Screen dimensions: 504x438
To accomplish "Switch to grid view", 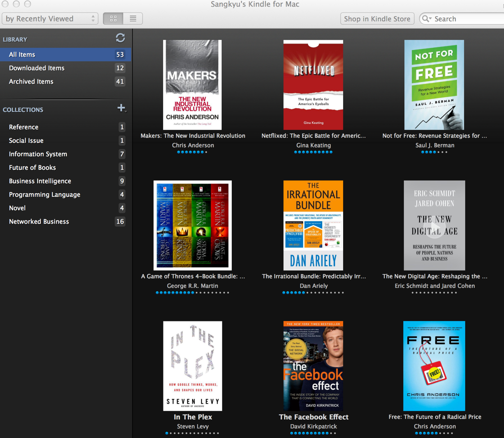I will [113, 19].
